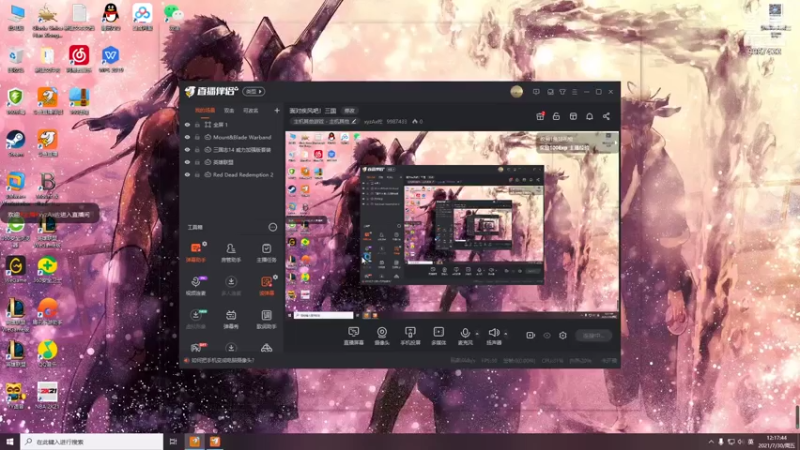Open Task View on the taskbar

(173, 441)
